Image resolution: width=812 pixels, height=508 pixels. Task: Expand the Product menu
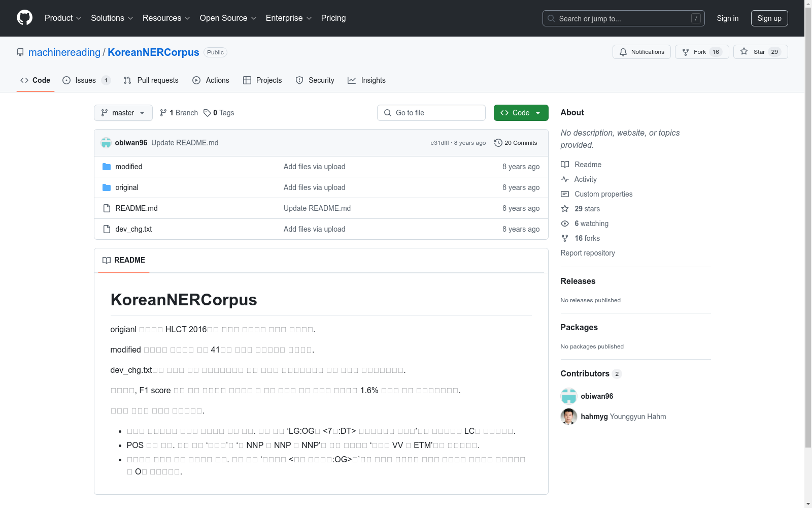click(x=63, y=18)
